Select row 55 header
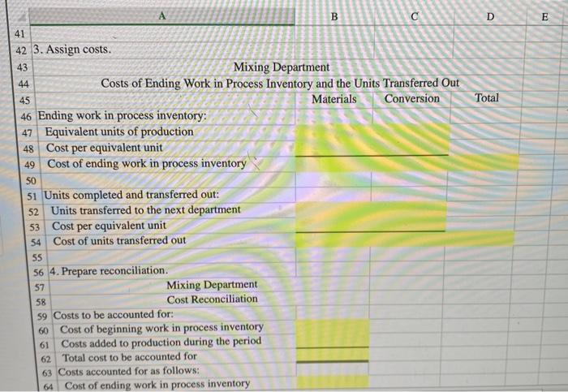This screenshot has height=392, width=568. (x=37, y=258)
